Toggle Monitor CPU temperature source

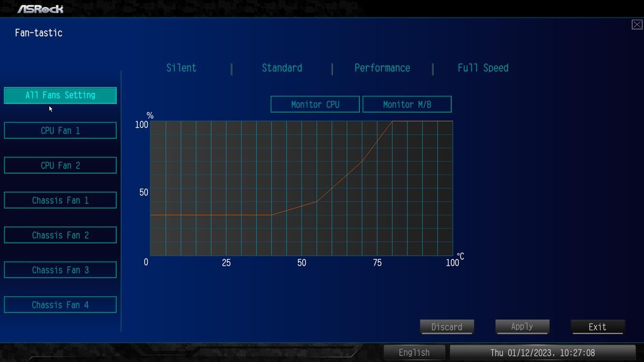tap(315, 104)
